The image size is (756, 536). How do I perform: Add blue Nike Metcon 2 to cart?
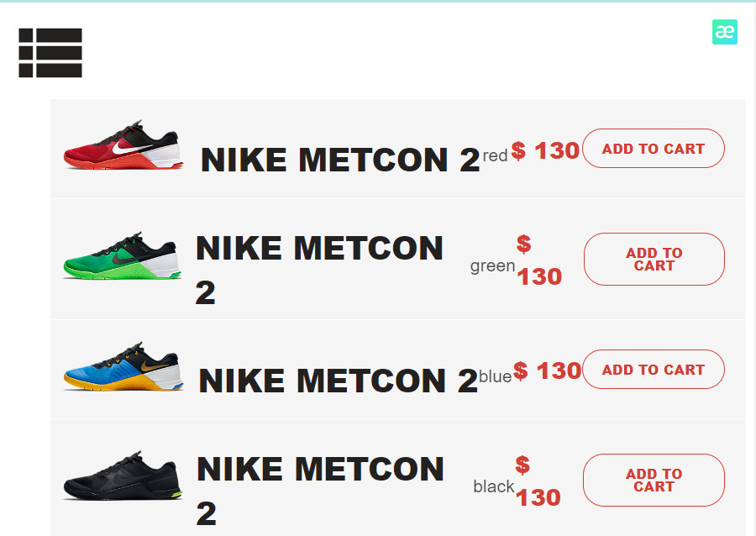tap(654, 369)
